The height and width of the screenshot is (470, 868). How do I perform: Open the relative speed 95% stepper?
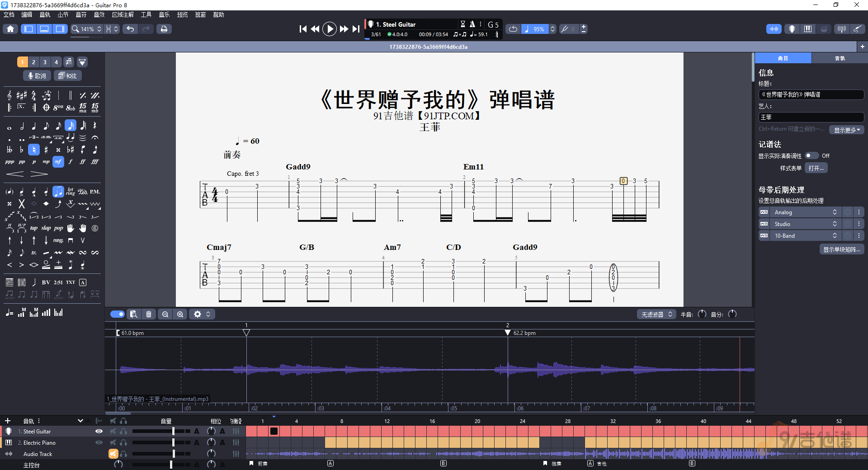pos(552,29)
